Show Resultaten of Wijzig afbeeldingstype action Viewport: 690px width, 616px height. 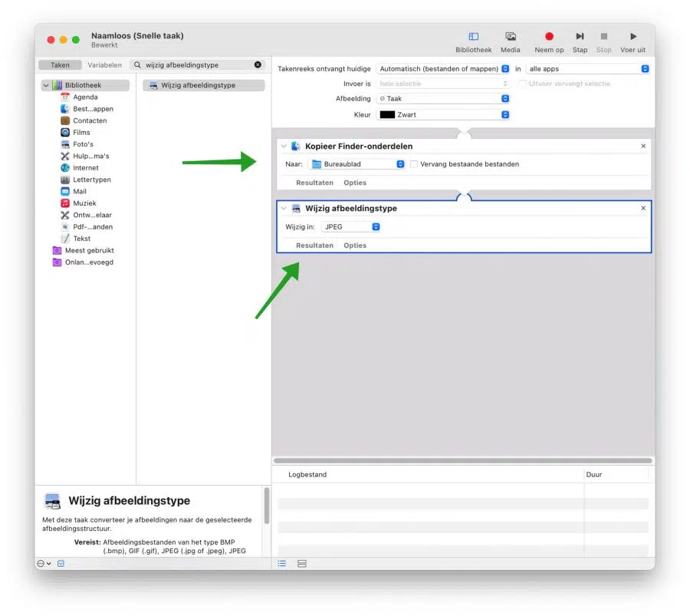point(314,245)
